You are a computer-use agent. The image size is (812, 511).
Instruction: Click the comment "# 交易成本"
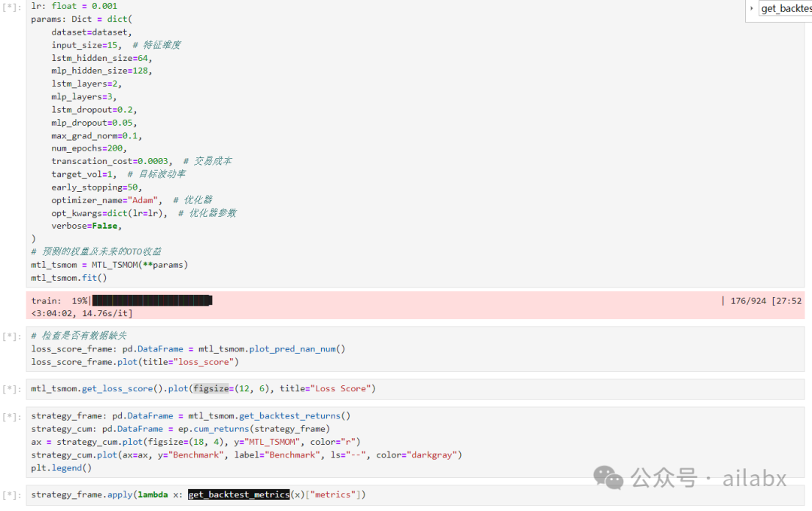[208, 162]
